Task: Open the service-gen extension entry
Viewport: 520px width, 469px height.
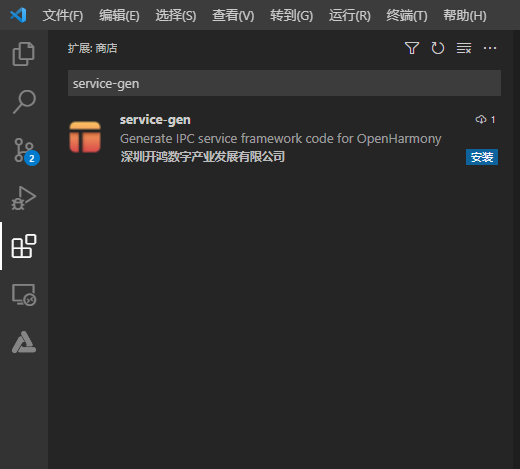Action: pos(283,138)
